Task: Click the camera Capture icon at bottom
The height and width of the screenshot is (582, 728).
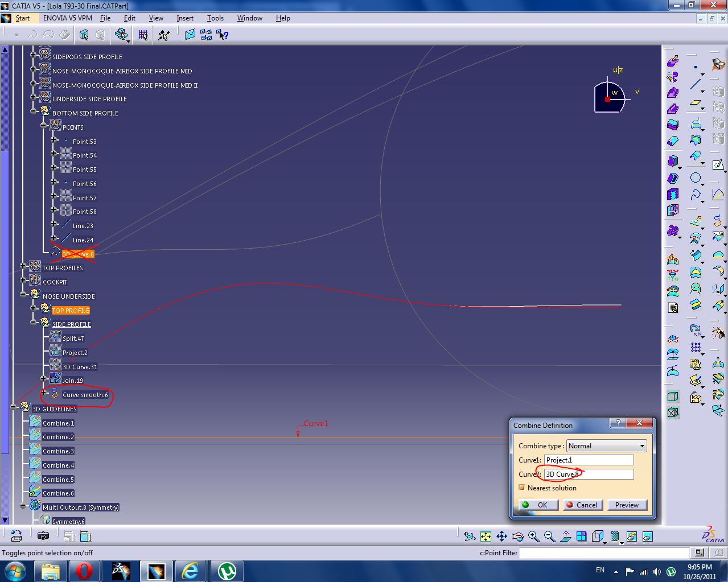Action: [x=43, y=536]
